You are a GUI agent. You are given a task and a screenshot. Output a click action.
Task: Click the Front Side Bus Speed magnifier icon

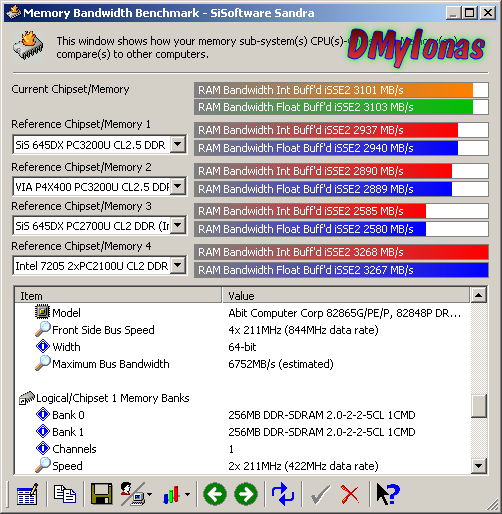[x=43, y=329]
